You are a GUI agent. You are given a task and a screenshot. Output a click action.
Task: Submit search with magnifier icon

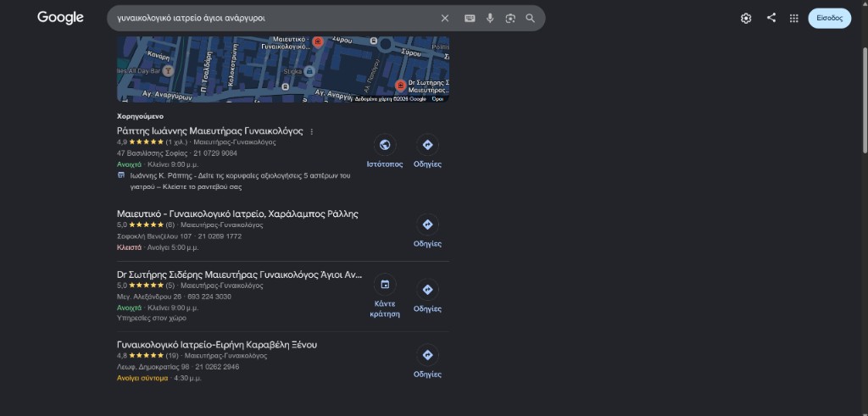(x=531, y=19)
